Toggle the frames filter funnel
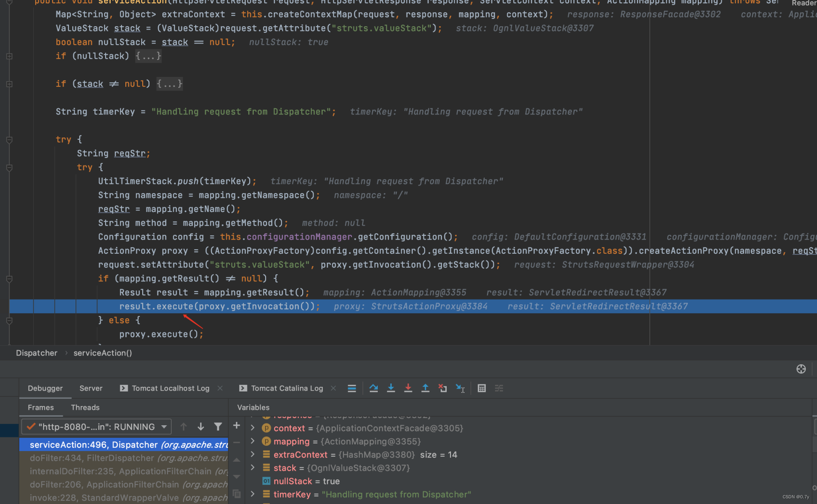This screenshot has width=817, height=504. [x=218, y=427]
